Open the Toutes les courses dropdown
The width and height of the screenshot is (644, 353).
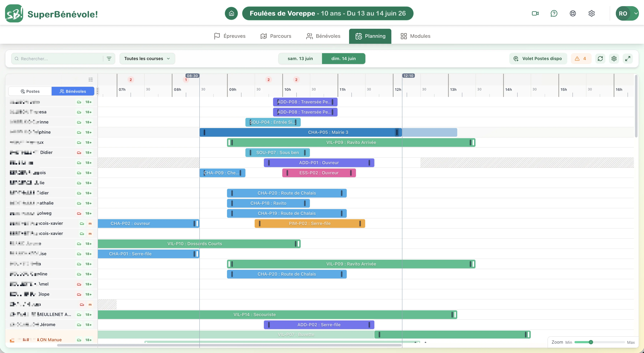click(x=147, y=59)
